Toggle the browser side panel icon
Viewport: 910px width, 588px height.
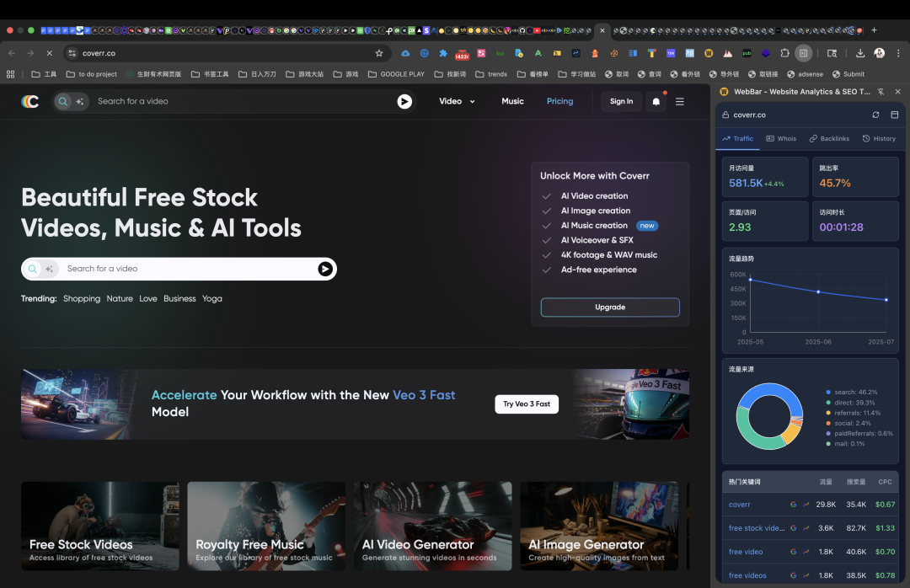point(803,53)
